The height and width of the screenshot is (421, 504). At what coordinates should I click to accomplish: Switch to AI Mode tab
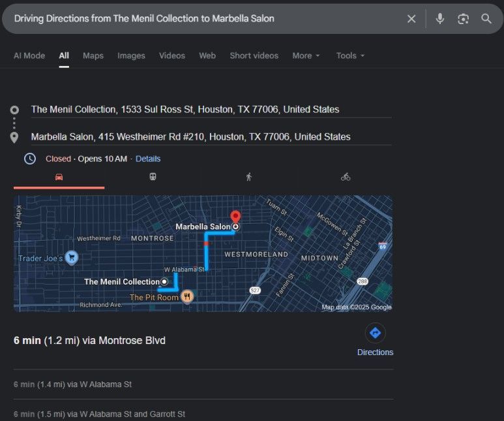coord(29,55)
